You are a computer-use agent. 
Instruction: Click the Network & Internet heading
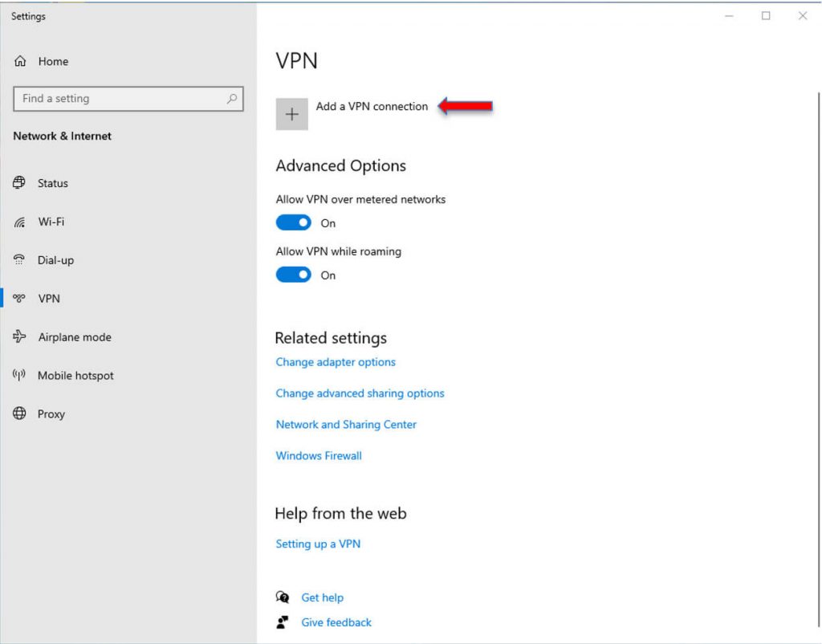[x=62, y=137]
